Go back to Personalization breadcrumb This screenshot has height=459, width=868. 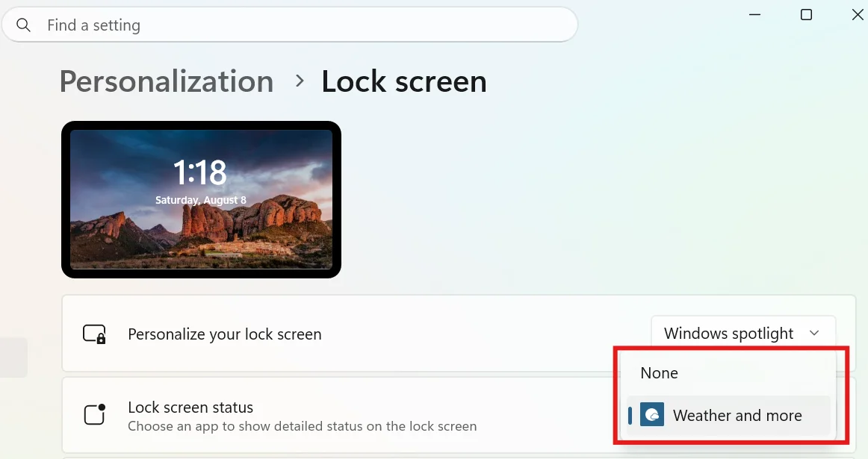167,81
